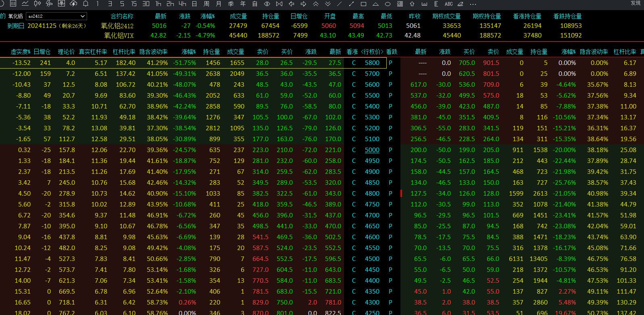Sort by 虚实度% column header
Image resolution: width=644 pixels, height=315 pixels.
pyautogui.click(x=21, y=52)
